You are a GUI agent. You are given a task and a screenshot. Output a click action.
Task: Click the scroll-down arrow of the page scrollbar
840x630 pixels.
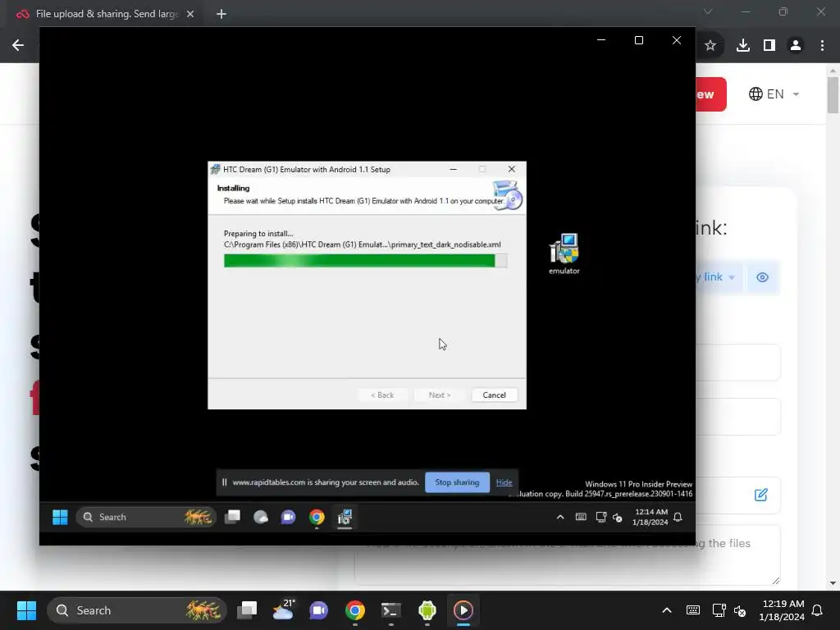(x=833, y=583)
